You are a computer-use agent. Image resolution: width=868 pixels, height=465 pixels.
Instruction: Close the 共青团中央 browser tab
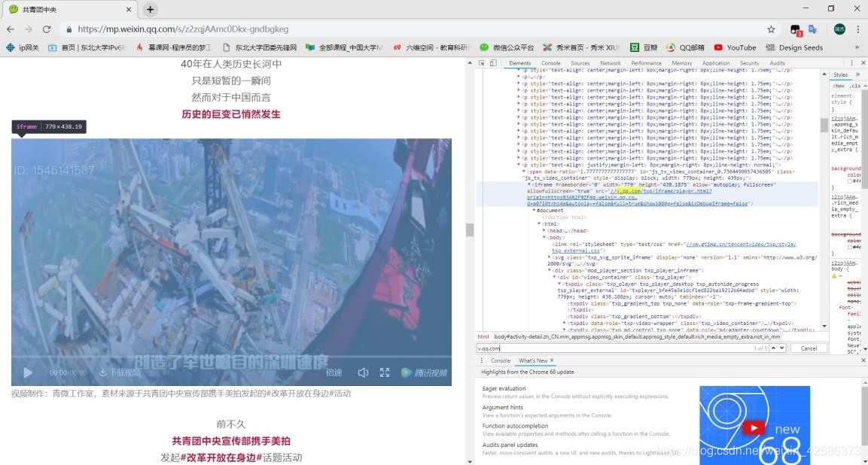(129, 10)
